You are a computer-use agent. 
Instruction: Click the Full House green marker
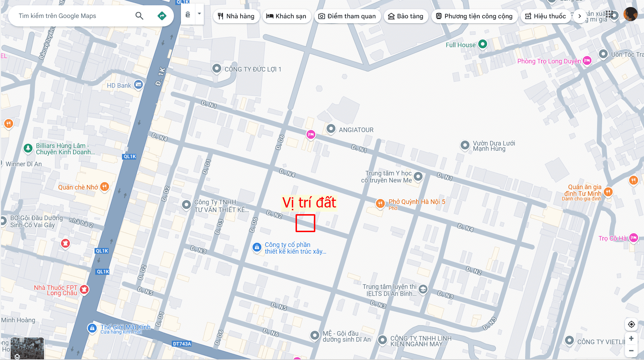pyautogui.click(x=482, y=44)
